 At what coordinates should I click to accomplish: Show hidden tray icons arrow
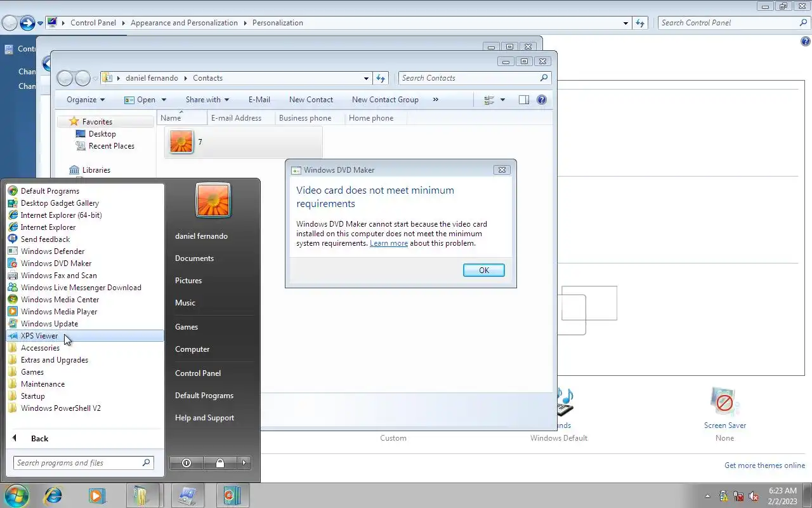708,496
